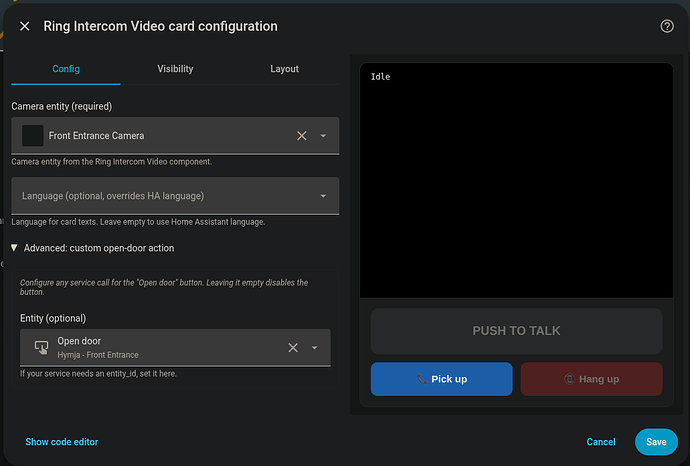Click the 'Camera entity (required)' label
This screenshot has width=690, height=466.
tap(62, 106)
